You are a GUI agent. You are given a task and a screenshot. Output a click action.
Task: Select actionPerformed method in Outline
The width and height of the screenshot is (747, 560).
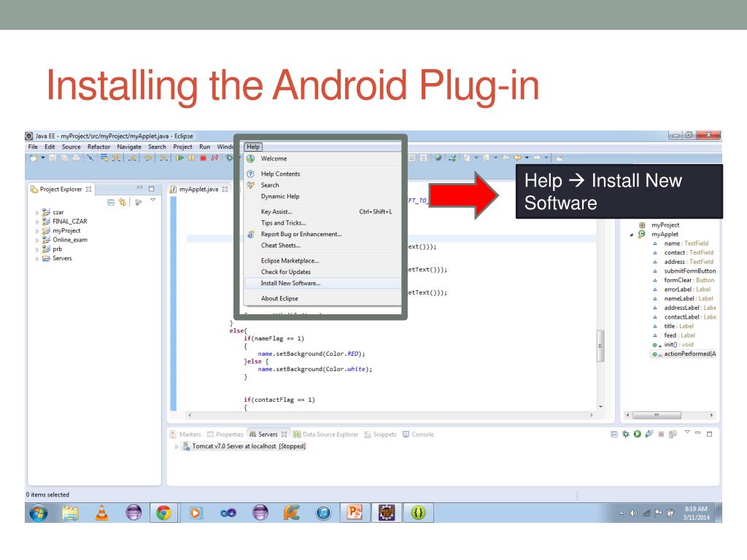[x=684, y=354]
